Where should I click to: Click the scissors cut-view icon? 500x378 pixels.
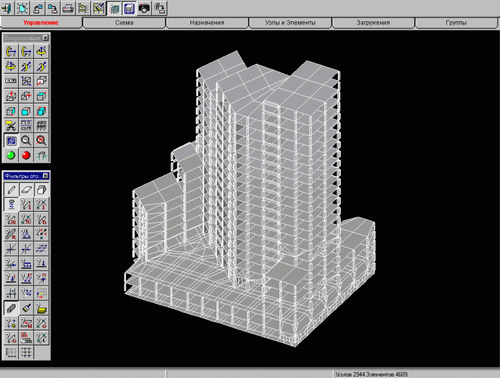point(11,126)
